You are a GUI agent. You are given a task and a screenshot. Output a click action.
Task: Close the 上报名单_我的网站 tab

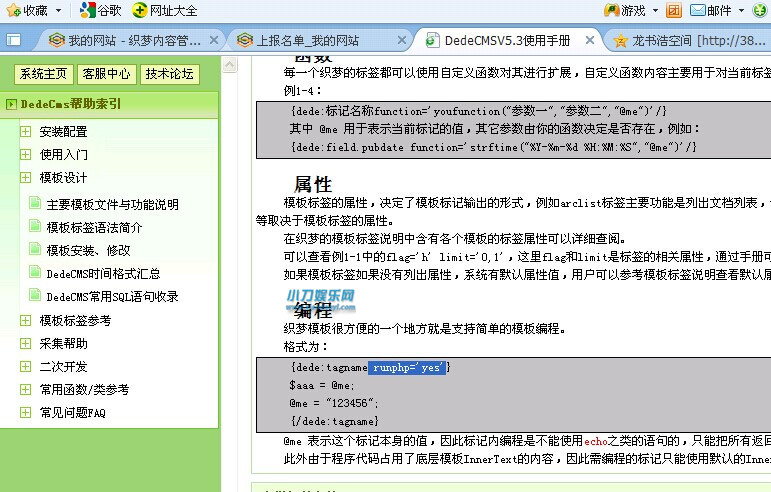[402, 40]
